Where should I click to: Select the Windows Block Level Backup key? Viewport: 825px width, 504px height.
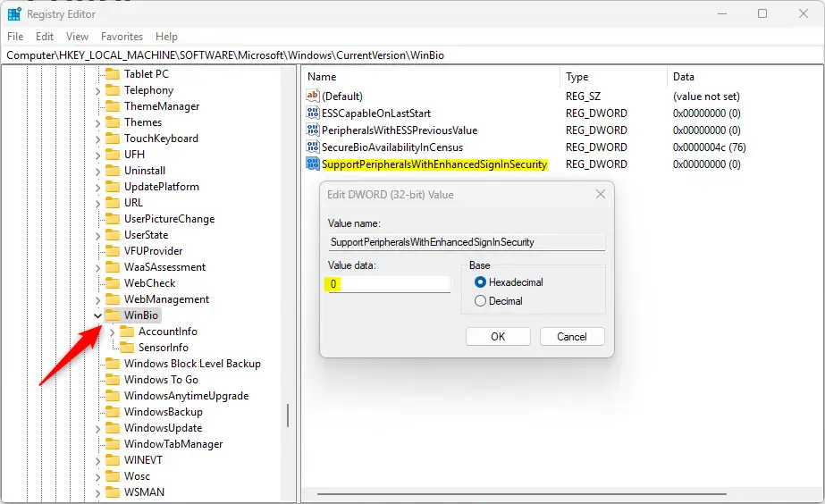point(192,364)
